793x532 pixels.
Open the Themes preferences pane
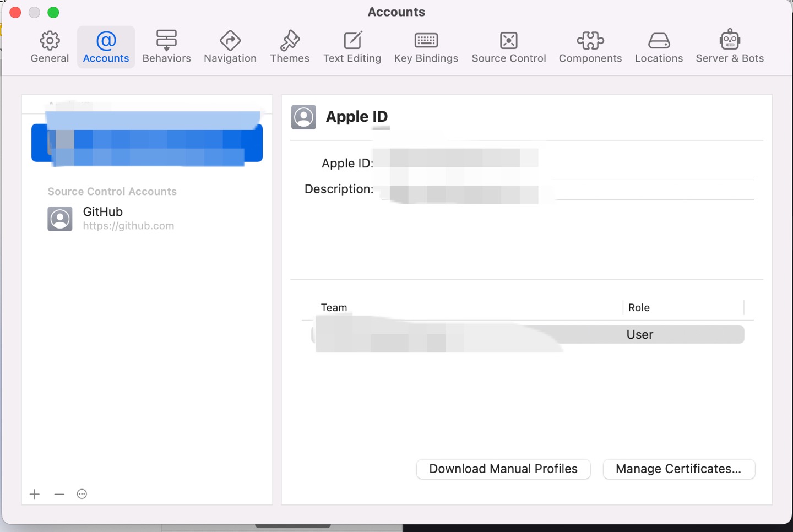[290, 47]
